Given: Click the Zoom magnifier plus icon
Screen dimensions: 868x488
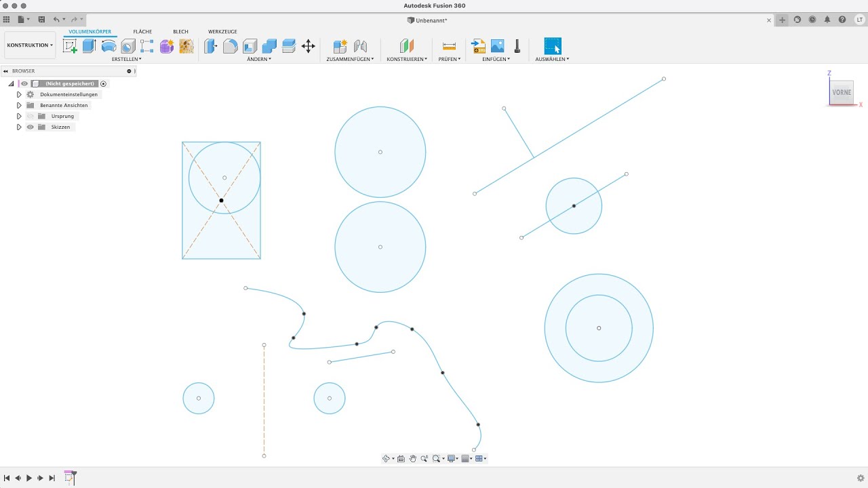Looking at the screenshot, I should 425,459.
